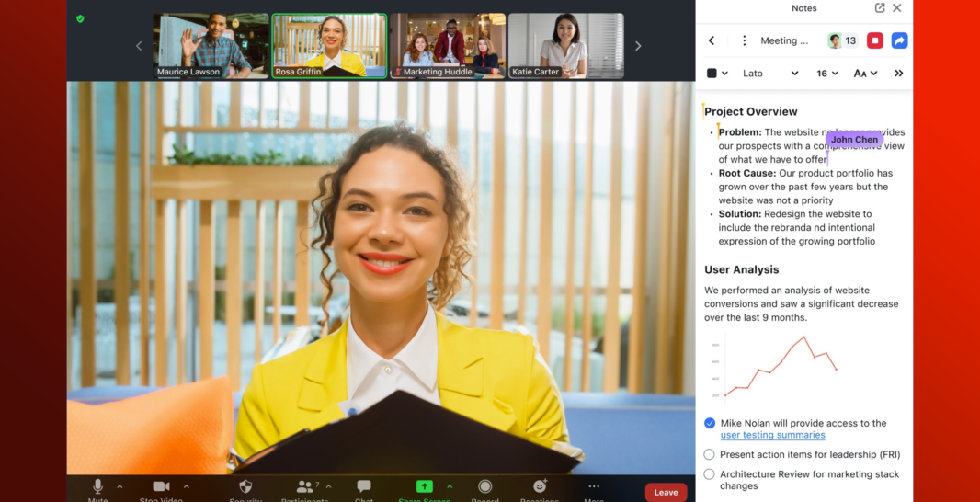Viewport: 980px width, 502px height.
Task: Click the Record icon in toolbar
Action: tap(484, 486)
